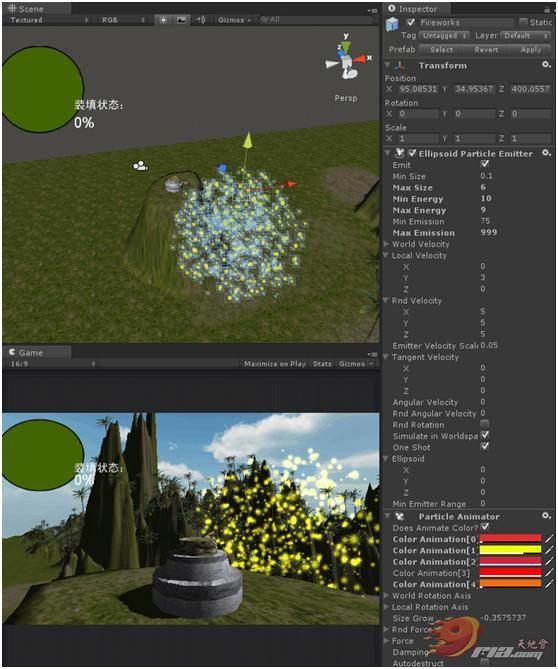Toggle Rnd Rotation checkbox
Screen dimensions: 558x669
(485, 424)
